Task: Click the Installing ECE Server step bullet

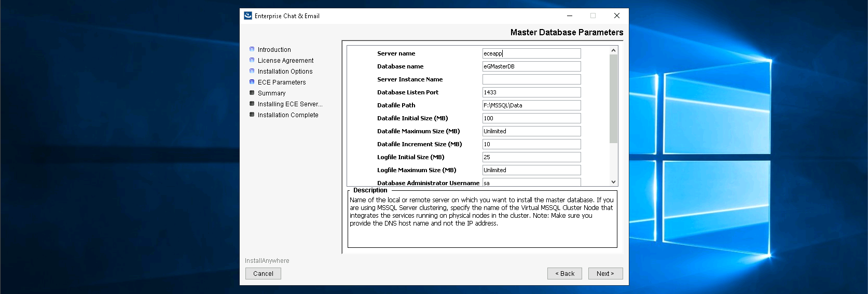Action: (252, 104)
